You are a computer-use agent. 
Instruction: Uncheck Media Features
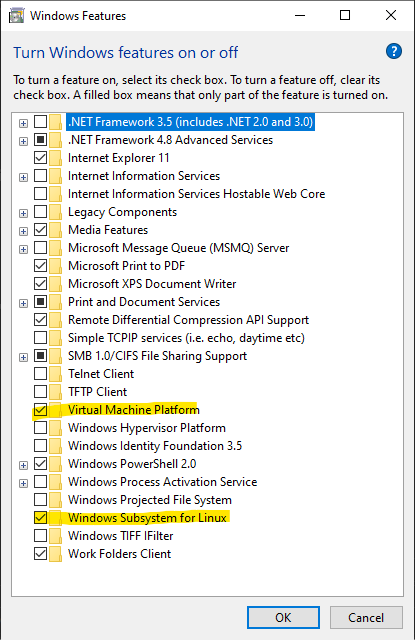[x=40, y=230]
